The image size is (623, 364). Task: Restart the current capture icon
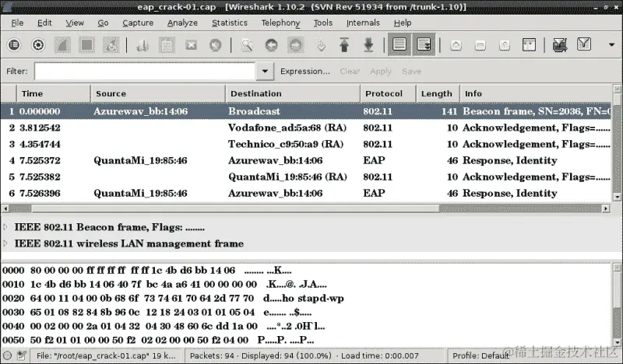coord(111,45)
